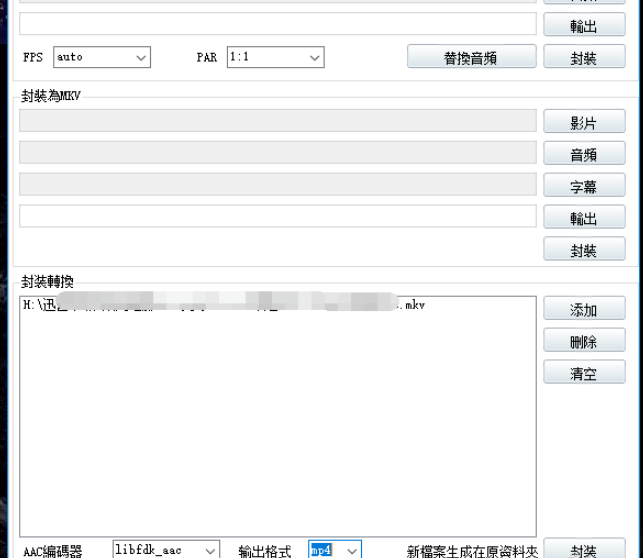643x558 pixels.
Task: Click the 替換音頻 button
Action: 472,57
